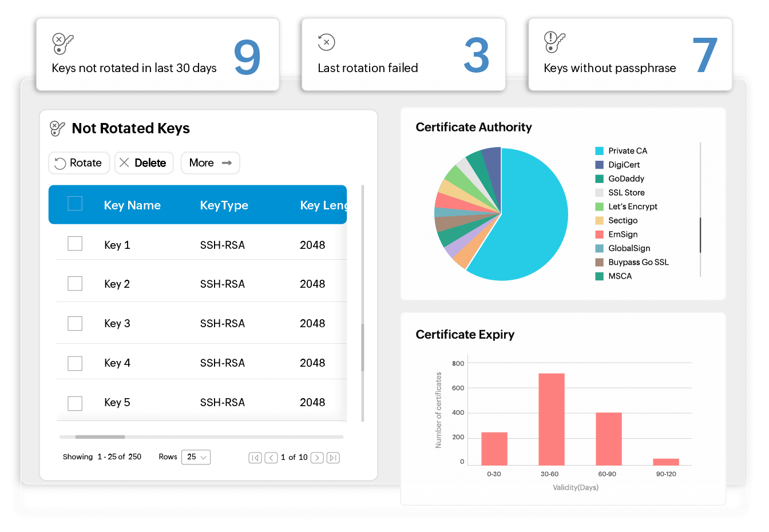Check the box for Key 2
The width and height of the screenshot is (769, 532).
(75, 284)
